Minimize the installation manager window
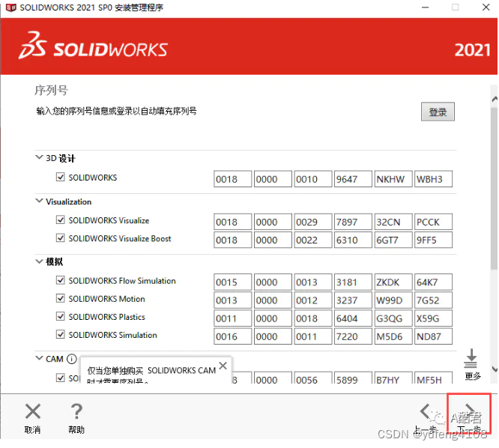This screenshot has width=499, height=448. (x=425, y=7)
